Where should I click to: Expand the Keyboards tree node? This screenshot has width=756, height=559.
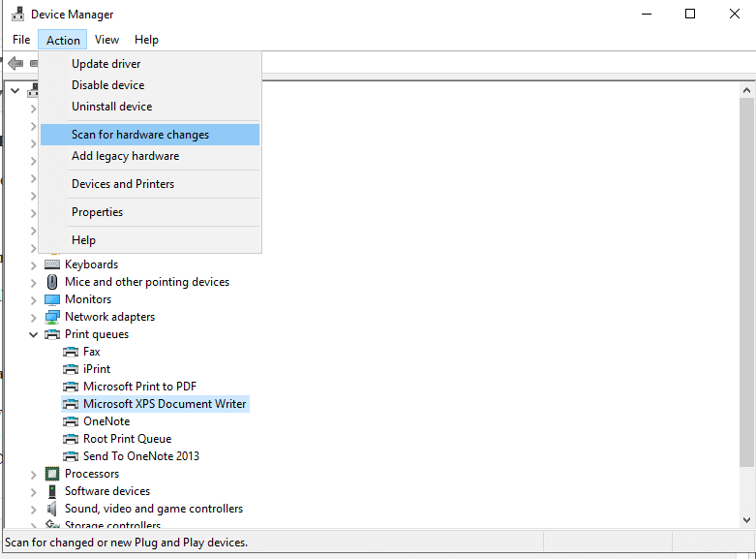[x=34, y=264]
